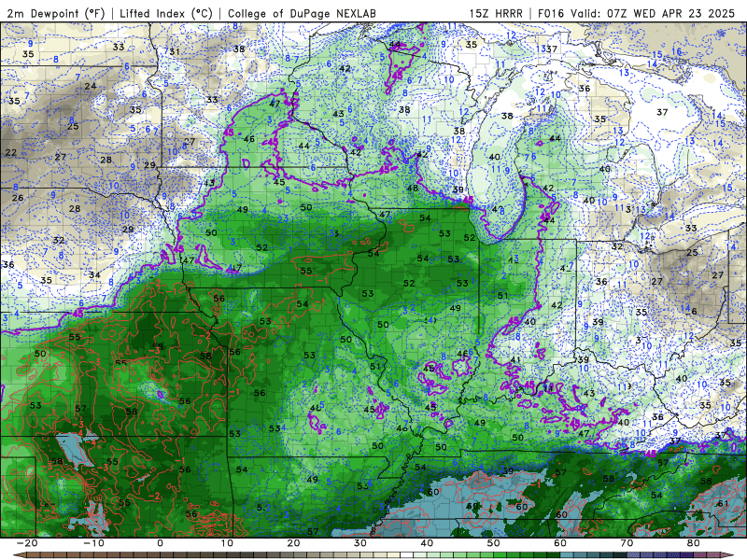Click the "-20" color scale label
747x560 pixels.
(27, 543)
